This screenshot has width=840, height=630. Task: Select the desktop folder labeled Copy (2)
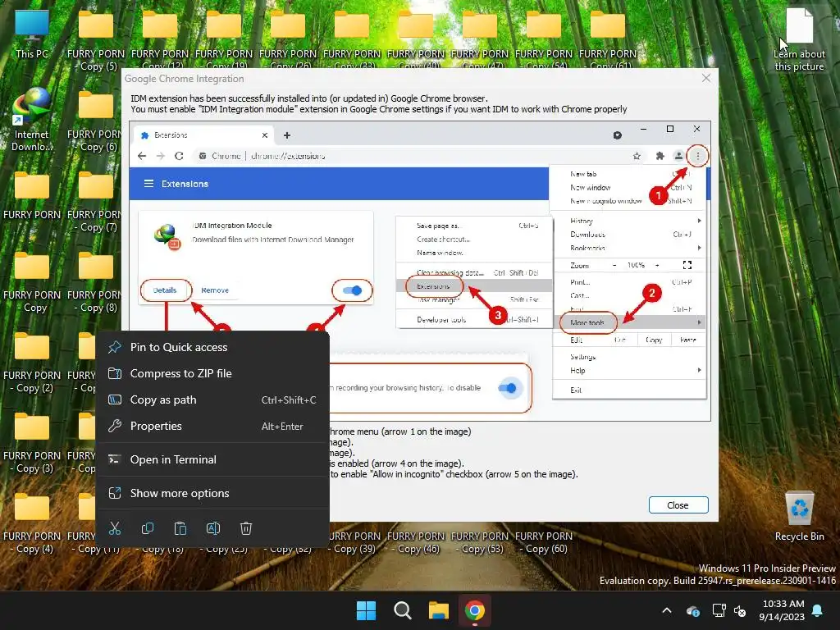tap(32, 362)
